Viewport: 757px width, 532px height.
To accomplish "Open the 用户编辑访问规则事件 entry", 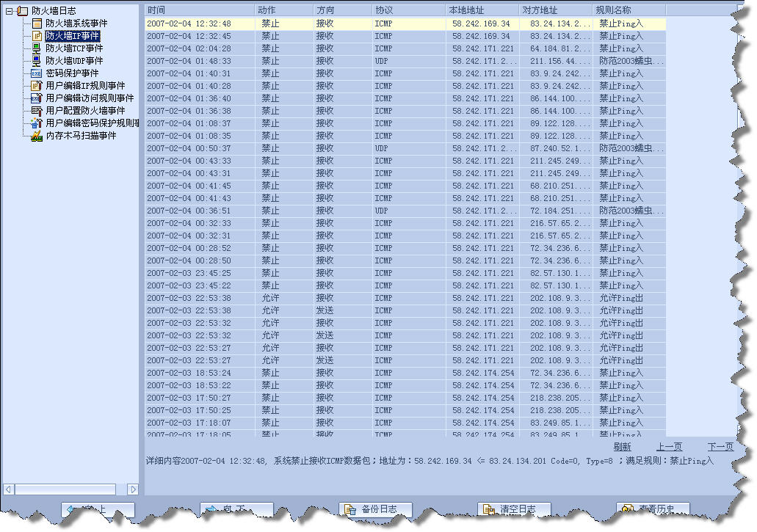I will click(x=90, y=98).
